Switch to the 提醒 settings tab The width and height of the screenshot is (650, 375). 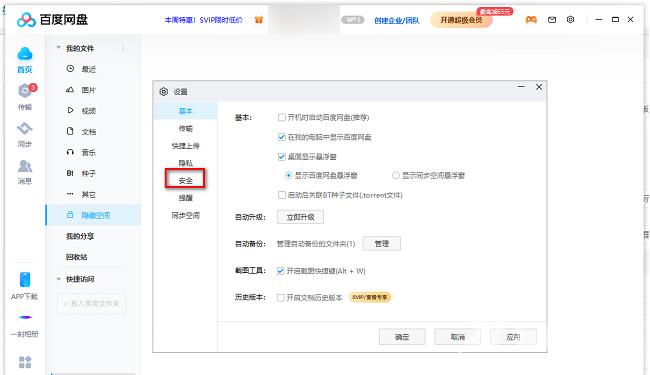tap(185, 198)
